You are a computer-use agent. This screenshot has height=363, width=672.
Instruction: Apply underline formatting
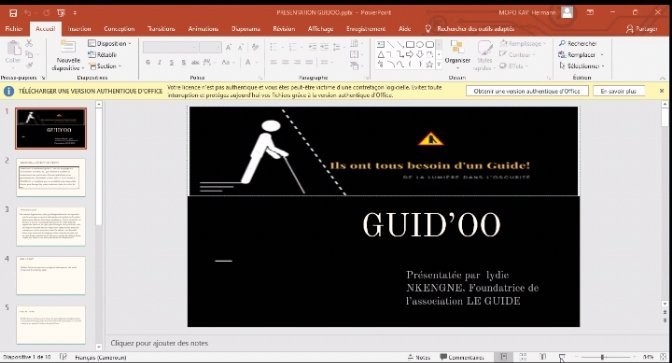tap(171, 63)
